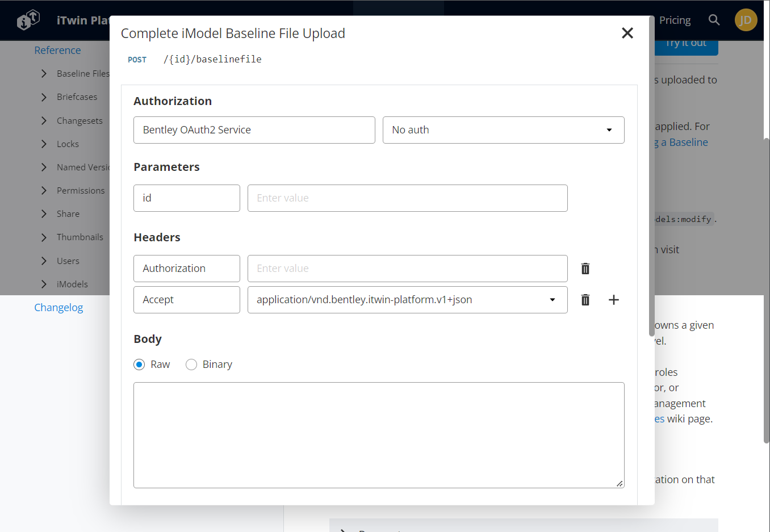Delete the Authorization header row
770x532 pixels.
585,268
